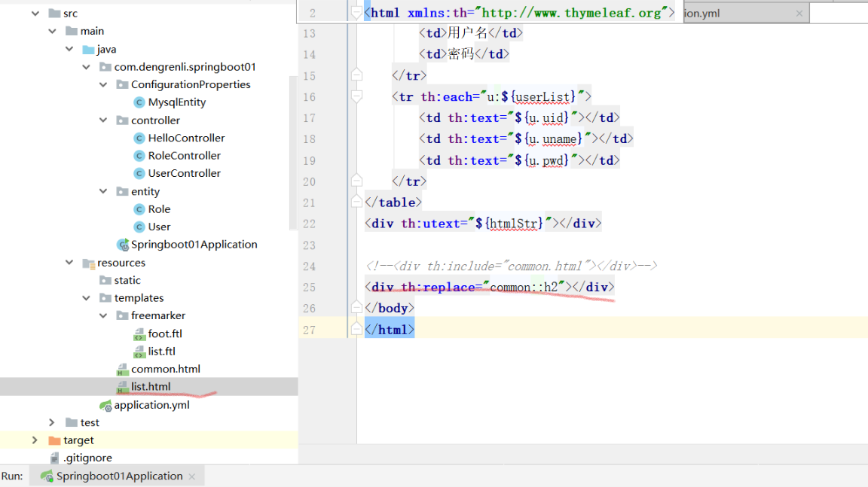868x487 pixels.
Task: Click the freemarker folder icon
Action: (122, 315)
